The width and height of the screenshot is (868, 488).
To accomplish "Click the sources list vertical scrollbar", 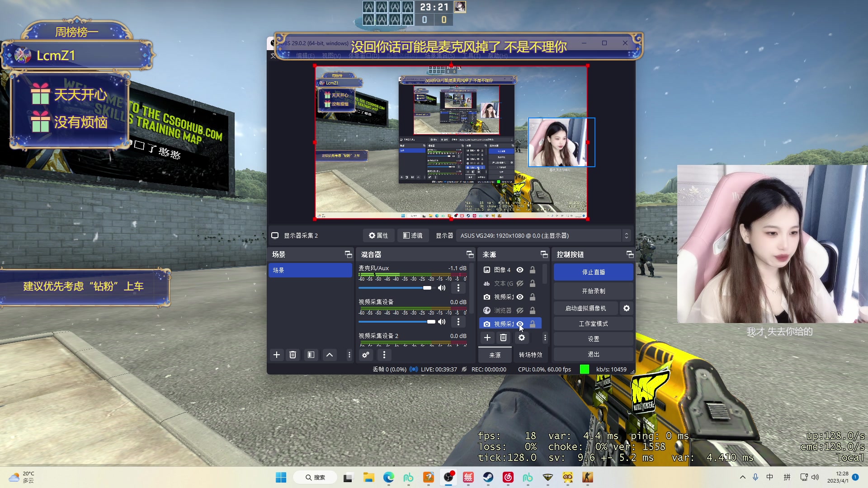I will click(545, 274).
